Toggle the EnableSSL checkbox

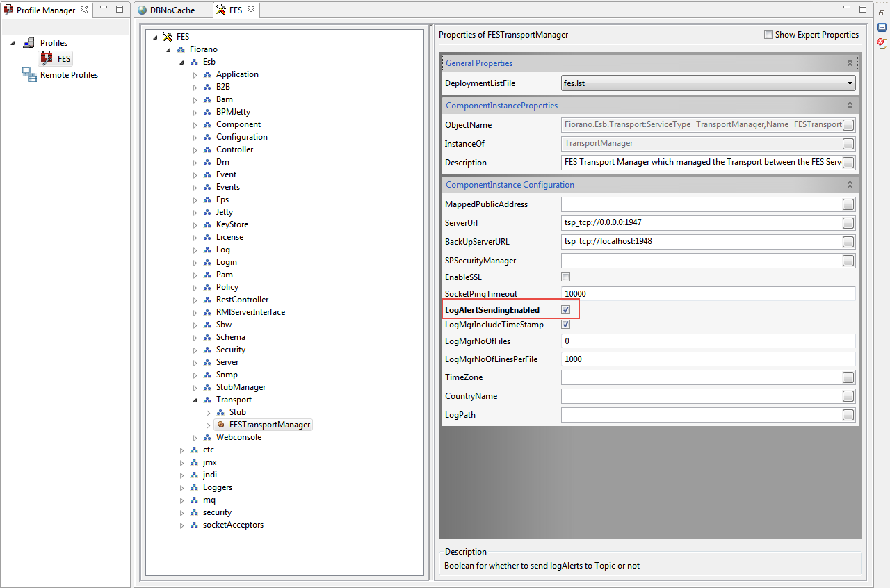click(x=566, y=277)
